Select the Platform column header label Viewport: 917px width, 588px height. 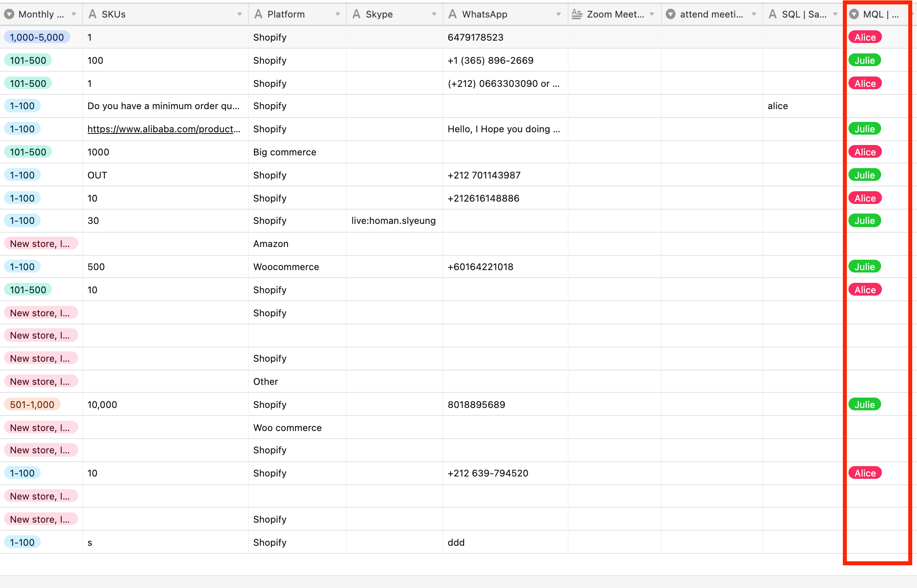286,14
